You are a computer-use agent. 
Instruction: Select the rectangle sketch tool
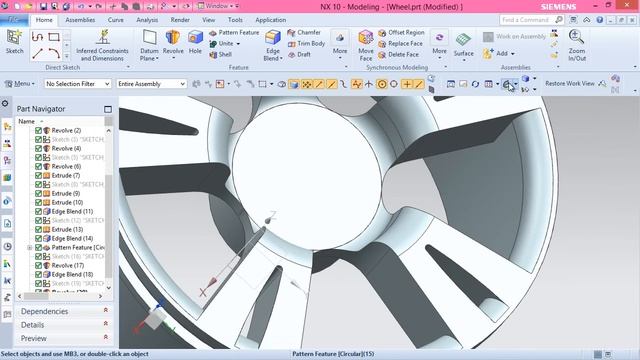pyautogui.click(x=54, y=37)
